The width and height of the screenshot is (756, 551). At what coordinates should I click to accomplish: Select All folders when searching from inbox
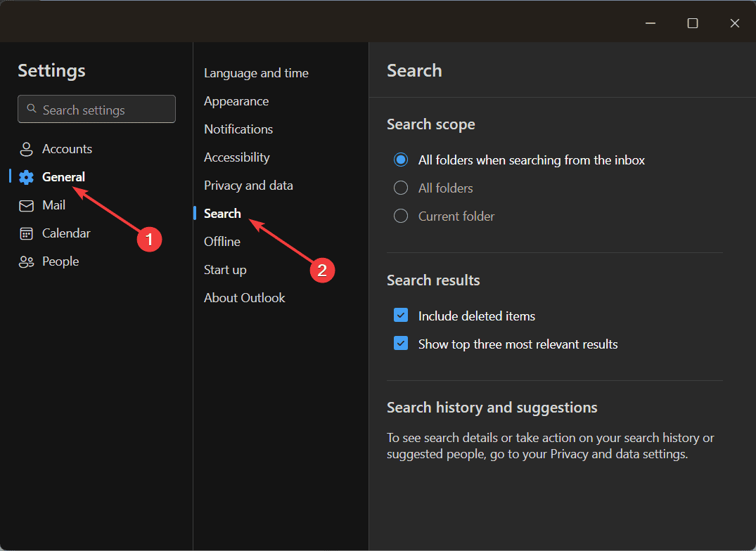[401, 160]
